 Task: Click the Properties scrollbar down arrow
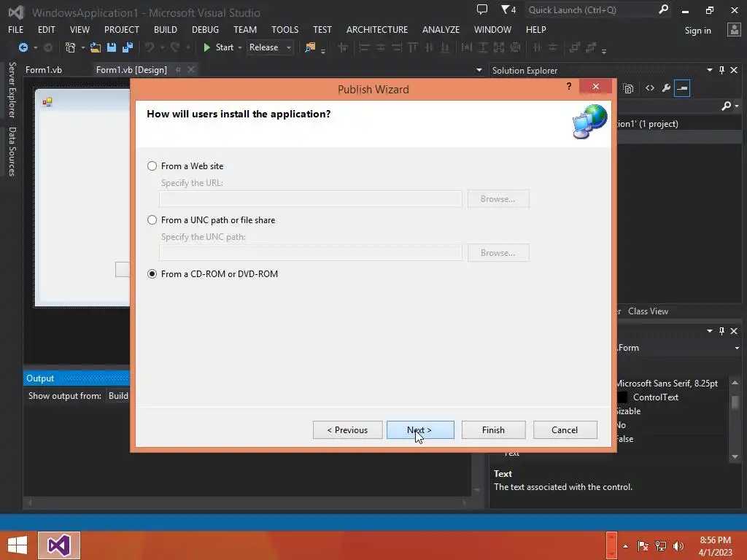pyautogui.click(x=735, y=456)
